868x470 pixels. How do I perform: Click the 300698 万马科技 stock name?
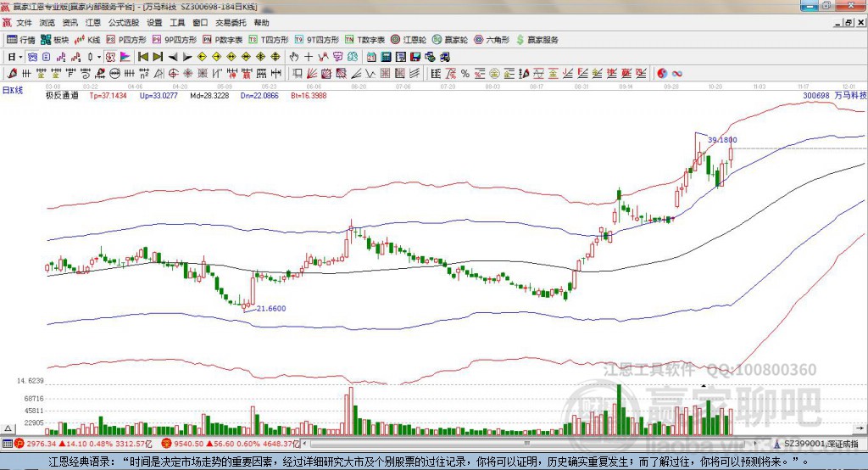coord(835,95)
